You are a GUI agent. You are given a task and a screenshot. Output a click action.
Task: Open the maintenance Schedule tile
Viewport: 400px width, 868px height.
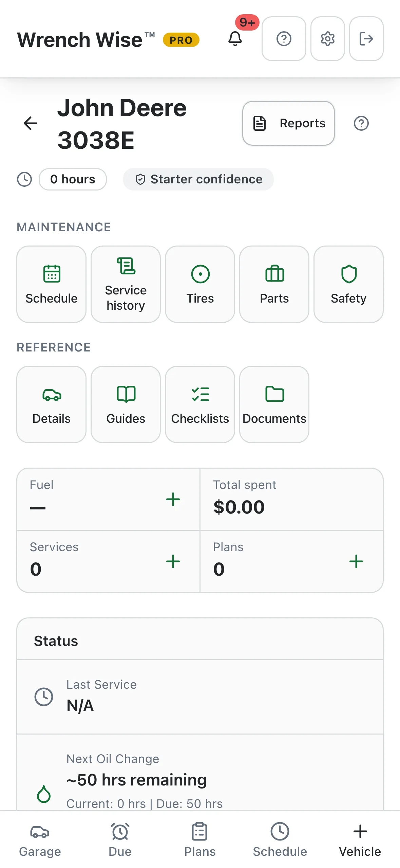coord(52,284)
